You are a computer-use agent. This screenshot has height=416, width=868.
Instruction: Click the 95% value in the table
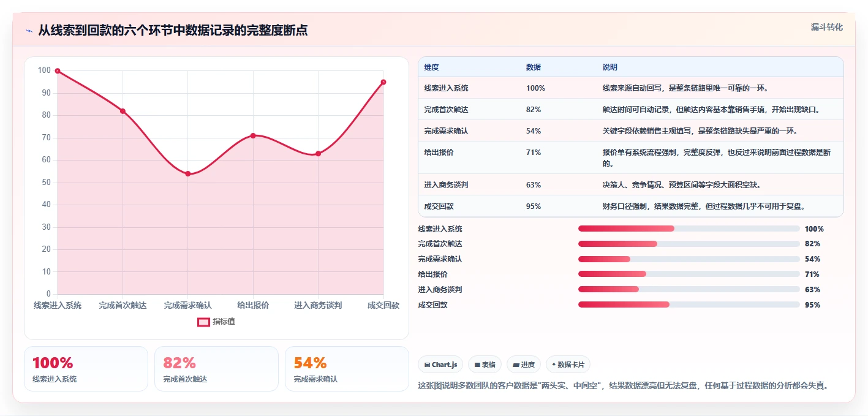click(534, 206)
